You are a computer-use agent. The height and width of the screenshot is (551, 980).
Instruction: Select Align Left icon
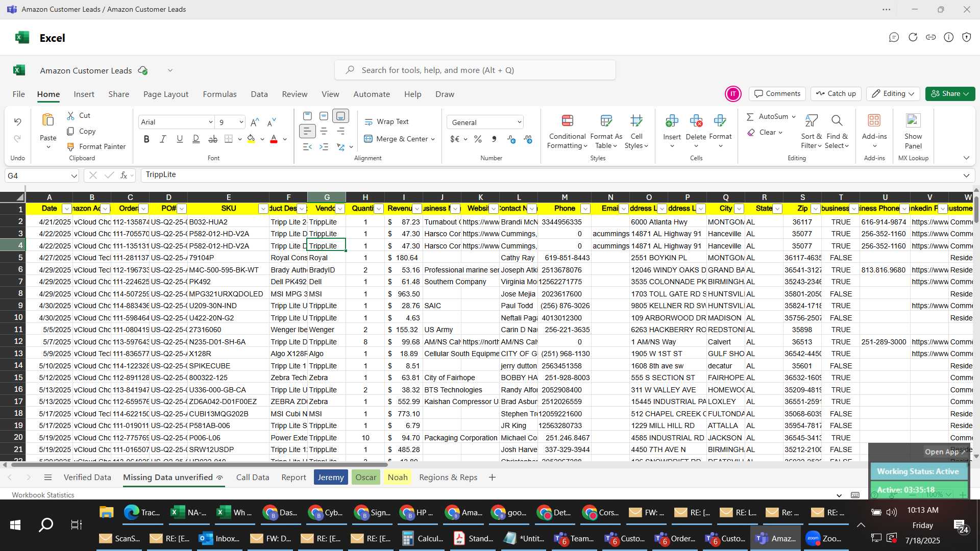pyautogui.click(x=307, y=131)
